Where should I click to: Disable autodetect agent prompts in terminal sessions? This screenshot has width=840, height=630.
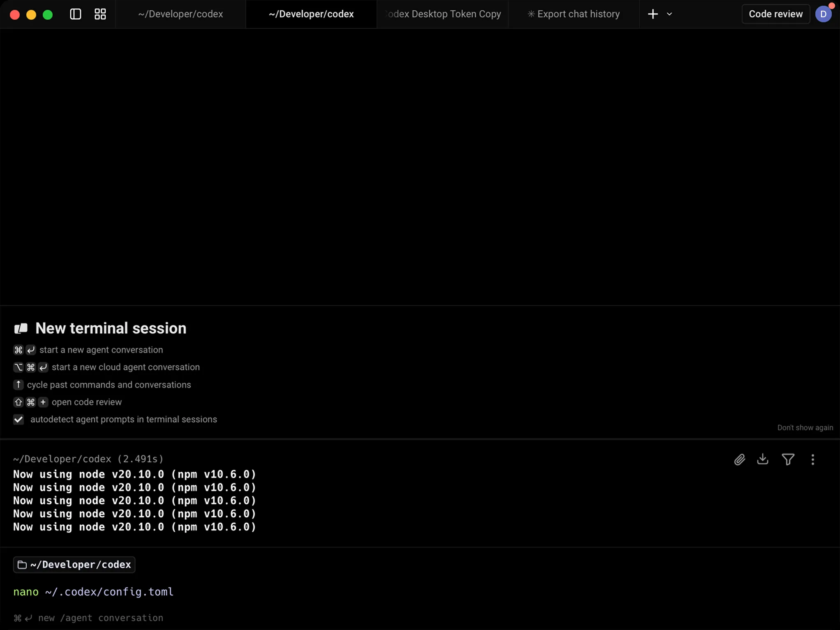click(18, 419)
